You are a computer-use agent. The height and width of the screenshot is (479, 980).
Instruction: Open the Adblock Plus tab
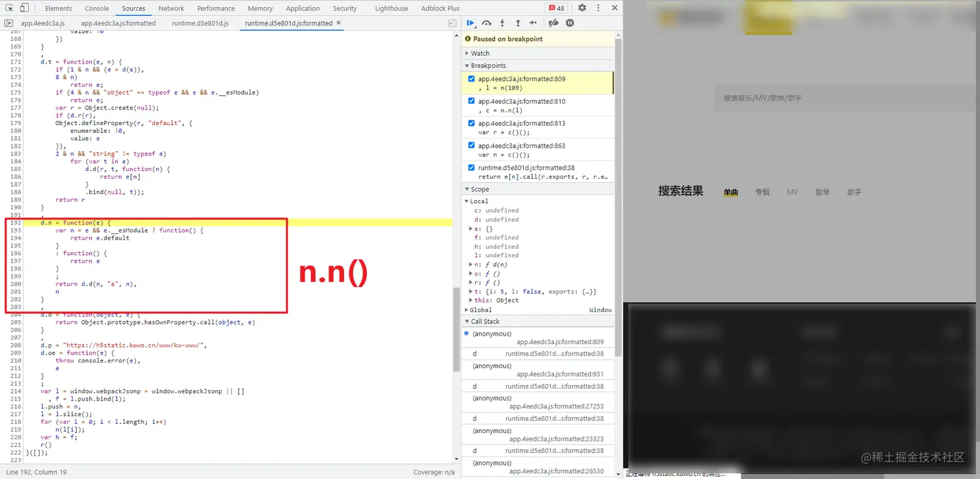(x=440, y=8)
